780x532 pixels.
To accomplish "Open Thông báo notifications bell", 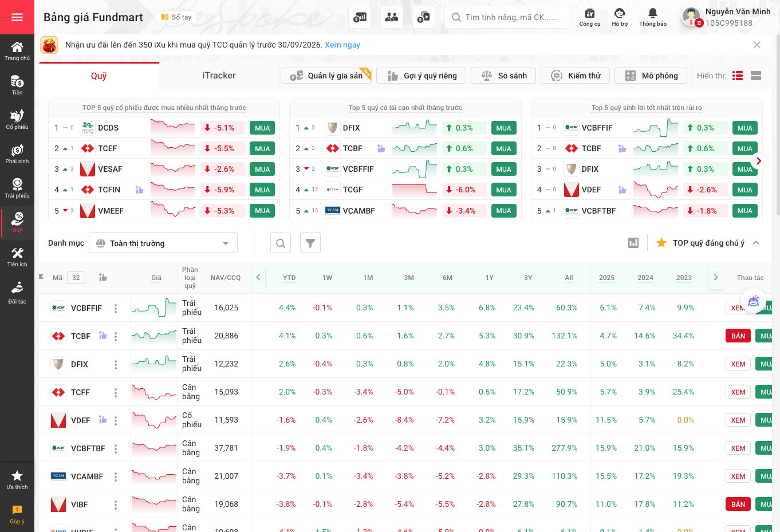I will 653,17.
